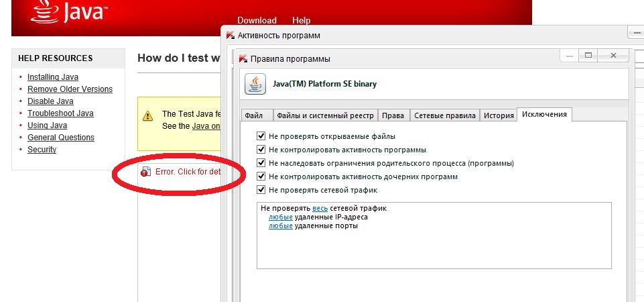
Task: Click the Error. Click for details message
Action: (188, 172)
